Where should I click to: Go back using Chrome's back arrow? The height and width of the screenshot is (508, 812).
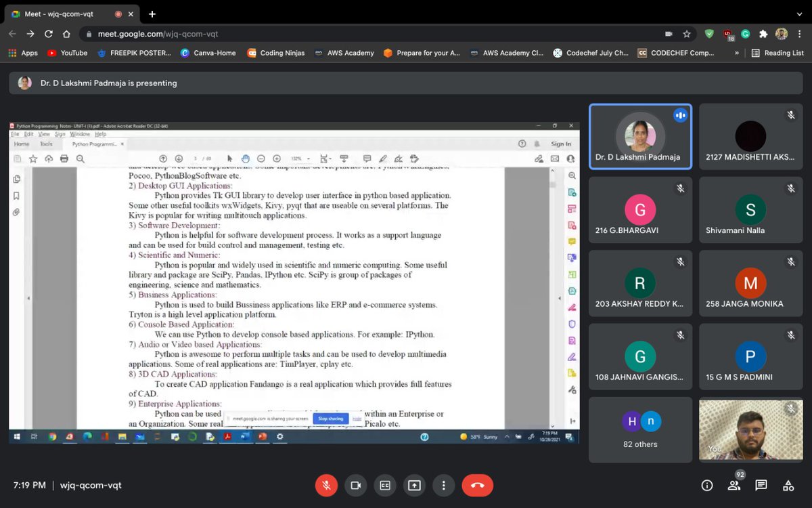12,34
